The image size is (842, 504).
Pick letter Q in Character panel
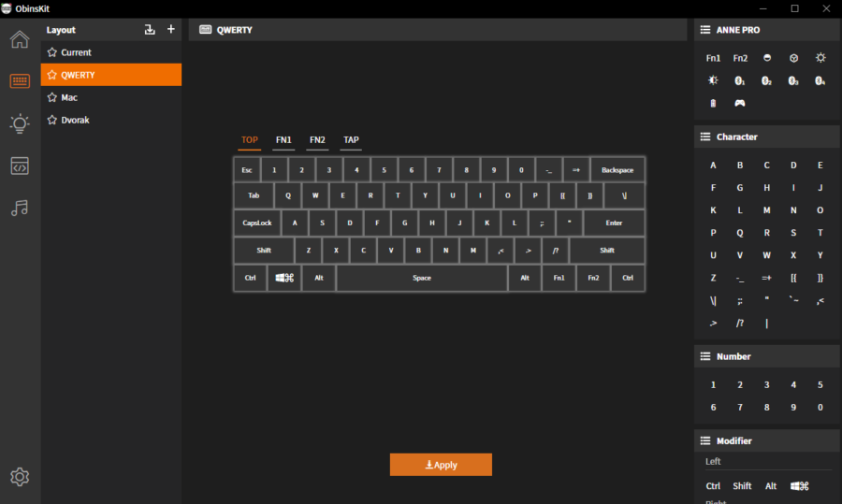pos(740,233)
